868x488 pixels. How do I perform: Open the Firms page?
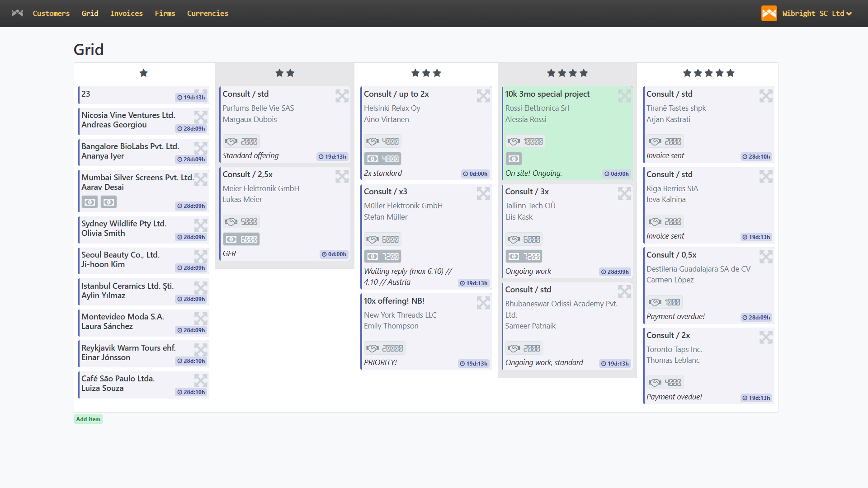click(165, 14)
